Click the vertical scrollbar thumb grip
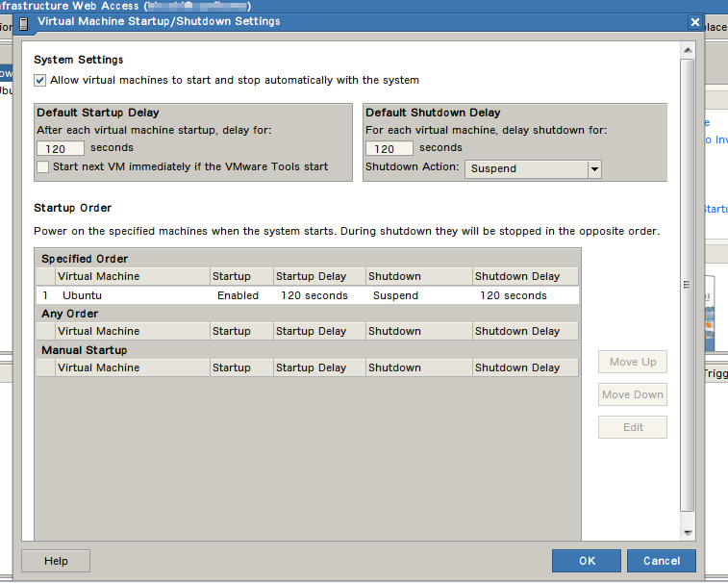This screenshot has width=728, height=583. [687, 285]
